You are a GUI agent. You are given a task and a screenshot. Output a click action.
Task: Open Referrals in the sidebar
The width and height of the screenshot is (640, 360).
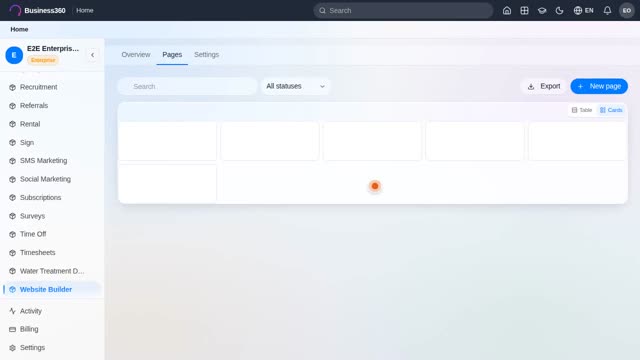pyautogui.click(x=52, y=105)
